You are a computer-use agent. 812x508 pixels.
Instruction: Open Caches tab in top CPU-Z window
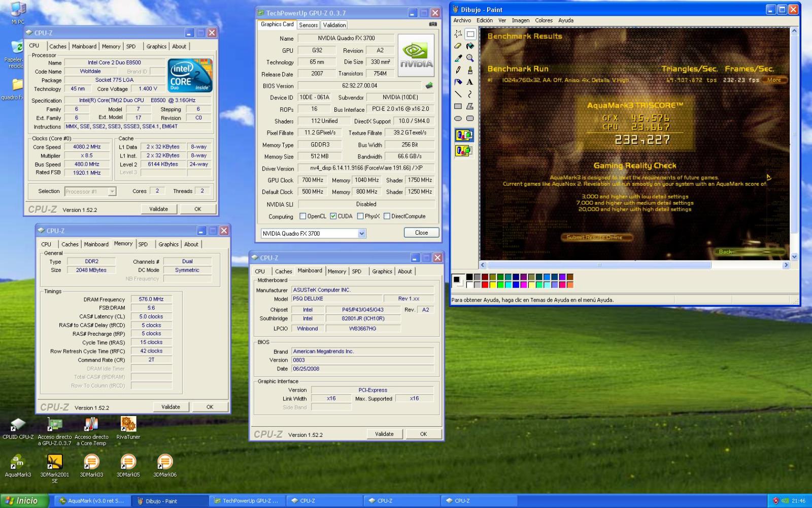[58, 46]
